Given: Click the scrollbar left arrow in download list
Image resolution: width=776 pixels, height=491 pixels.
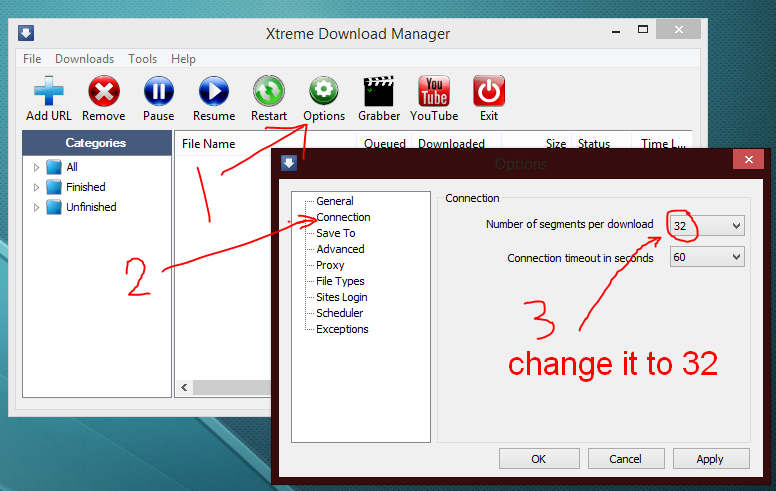Looking at the screenshot, I should pyautogui.click(x=184, y=388).
